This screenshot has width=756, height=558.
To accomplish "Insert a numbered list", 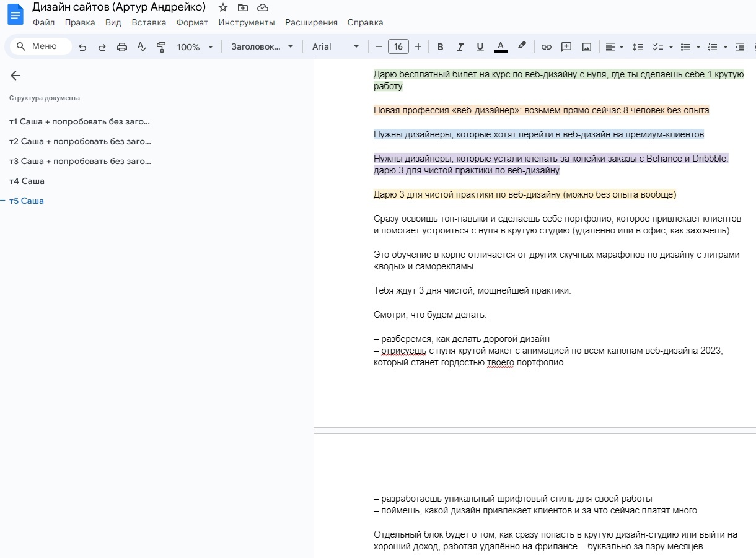I will tap(713, 47).
